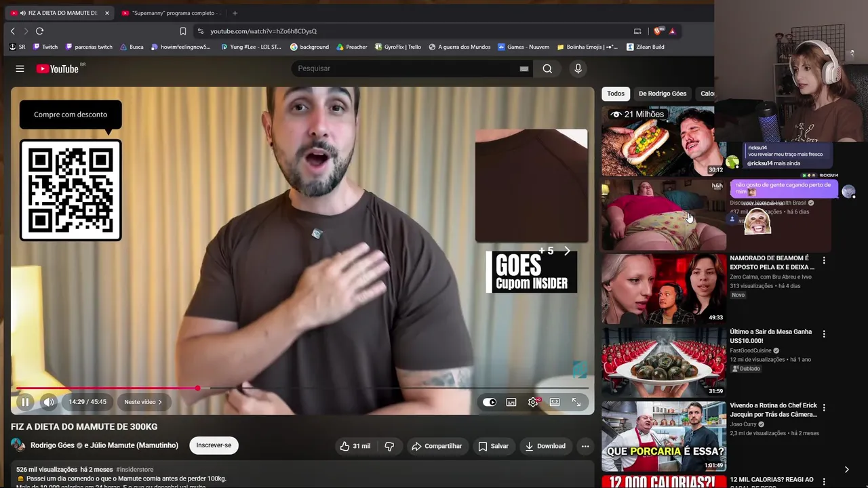The height and width of the screenshot is (488, 868).
Task: Open video settings gear
Action: click(534, 402)
